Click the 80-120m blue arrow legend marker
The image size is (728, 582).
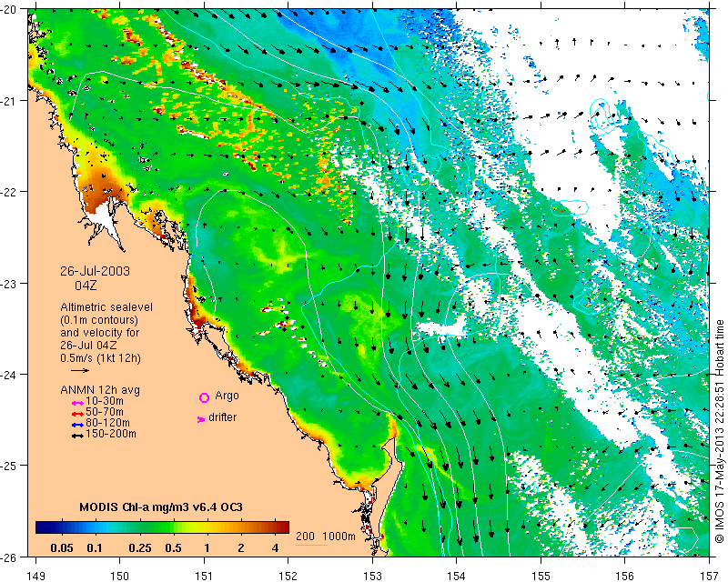(x=77, y=425)
